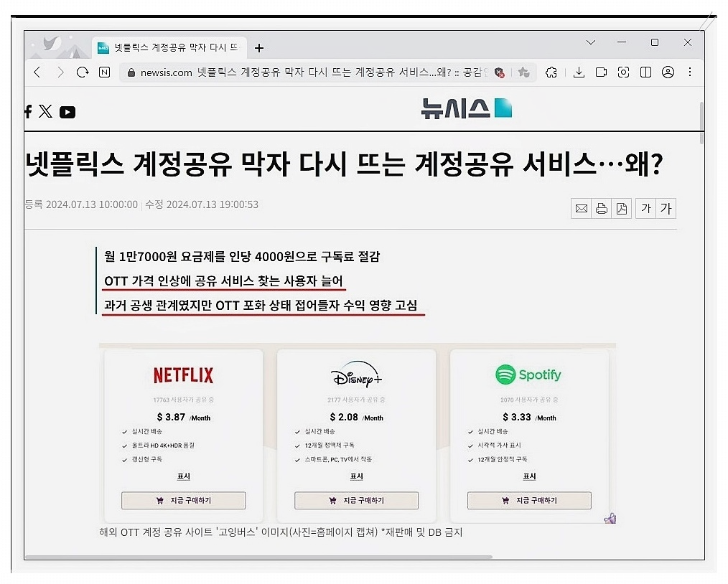
Task: Click 표시 link under Spotify card
Action: pos(529,476)
